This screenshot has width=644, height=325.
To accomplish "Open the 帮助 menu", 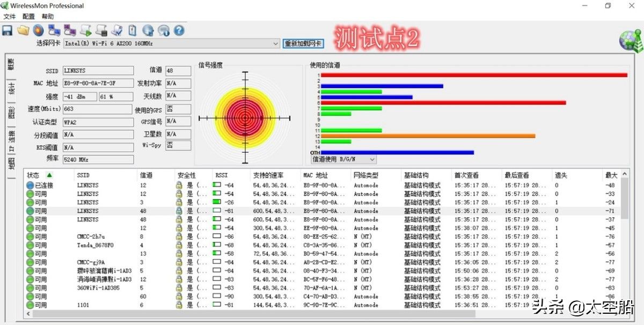I will pyautogui.click(x=48, y=17).
